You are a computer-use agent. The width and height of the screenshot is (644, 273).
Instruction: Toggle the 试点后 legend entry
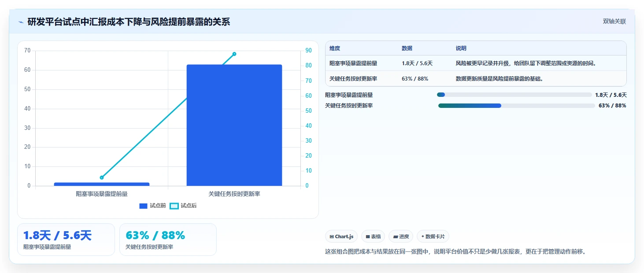point(183,206)
